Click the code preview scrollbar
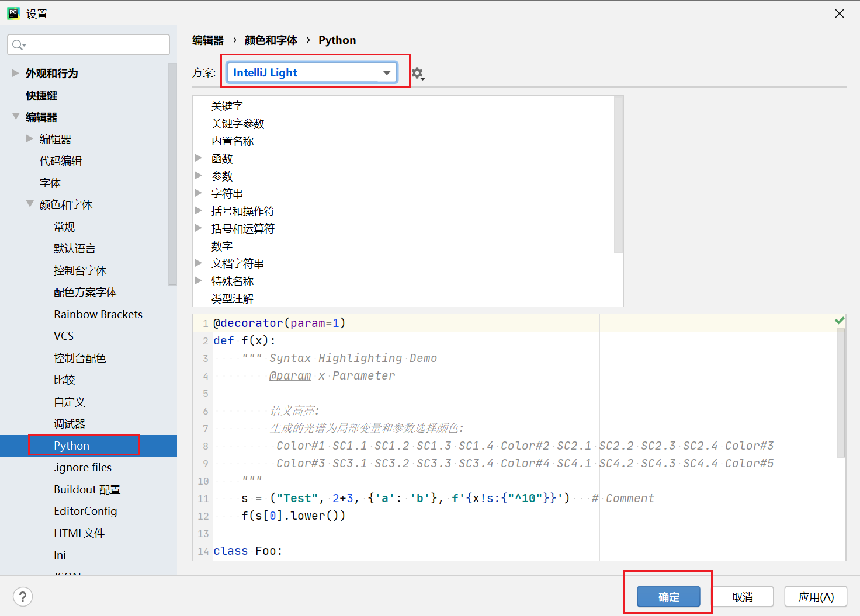 pyautogui.click(x=841, y=392)
